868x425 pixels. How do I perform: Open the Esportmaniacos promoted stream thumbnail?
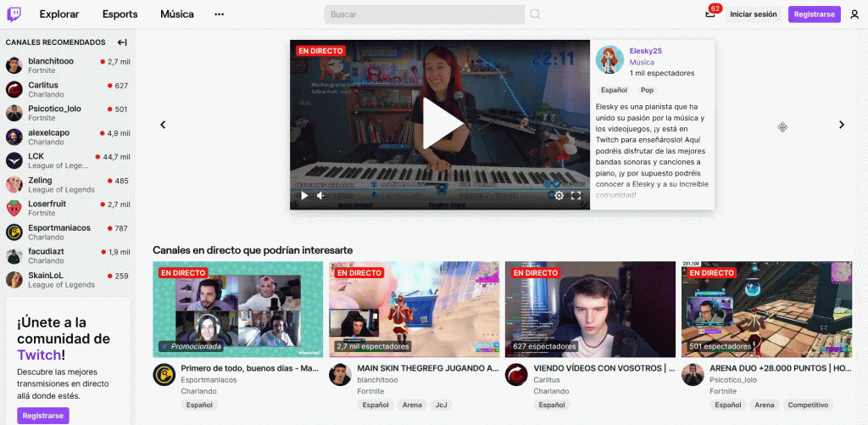[238, 309]
